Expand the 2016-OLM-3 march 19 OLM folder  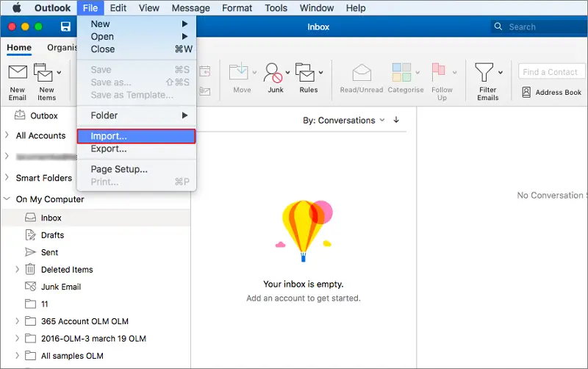pos(17,338)
